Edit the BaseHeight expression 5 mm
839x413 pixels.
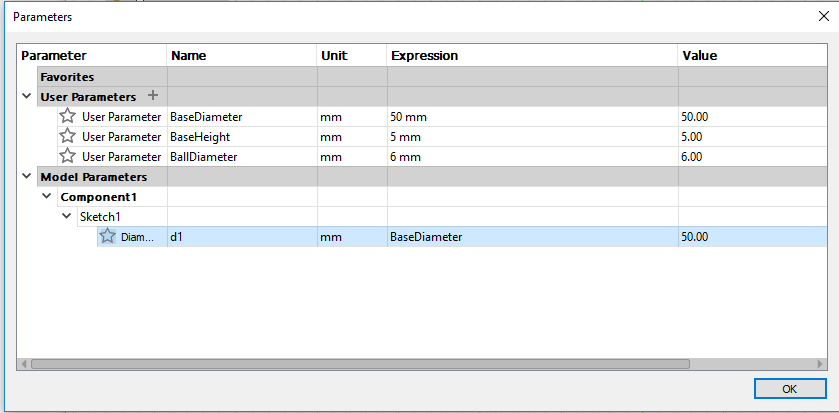[x=532, y=137]
